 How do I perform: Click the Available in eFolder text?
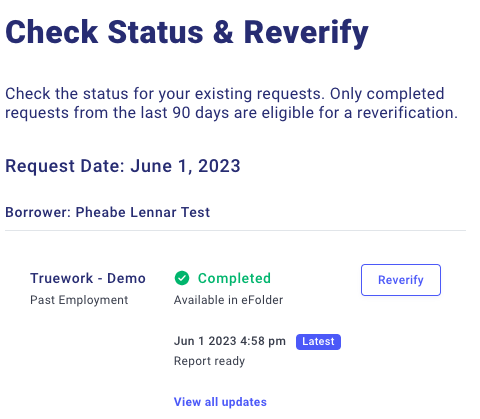[x=228, y=300]
